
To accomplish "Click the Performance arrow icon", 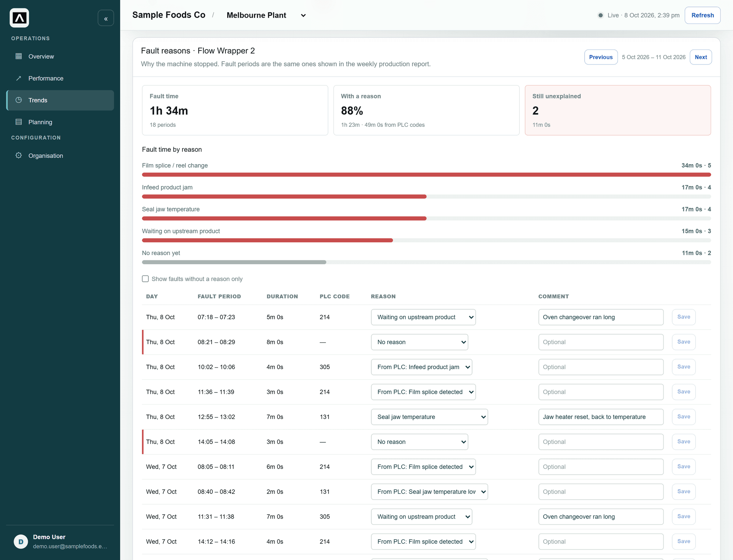I will click(19, 78).
